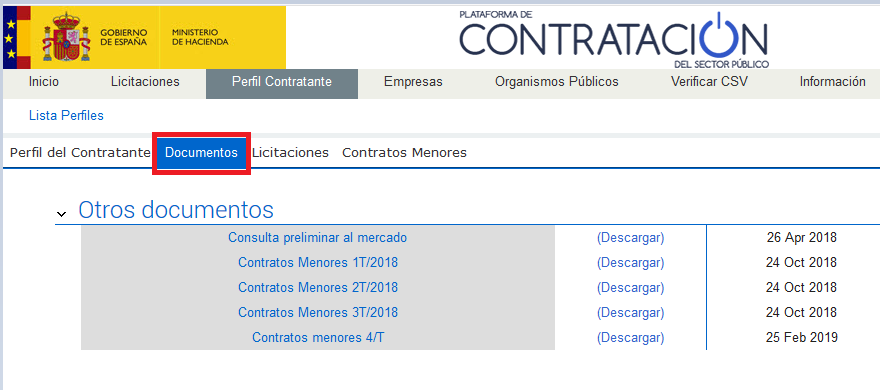Download the Contratos Menores 3T/2018 file
Viewport: 880px width, 390px height.
[x=630, y=312]
